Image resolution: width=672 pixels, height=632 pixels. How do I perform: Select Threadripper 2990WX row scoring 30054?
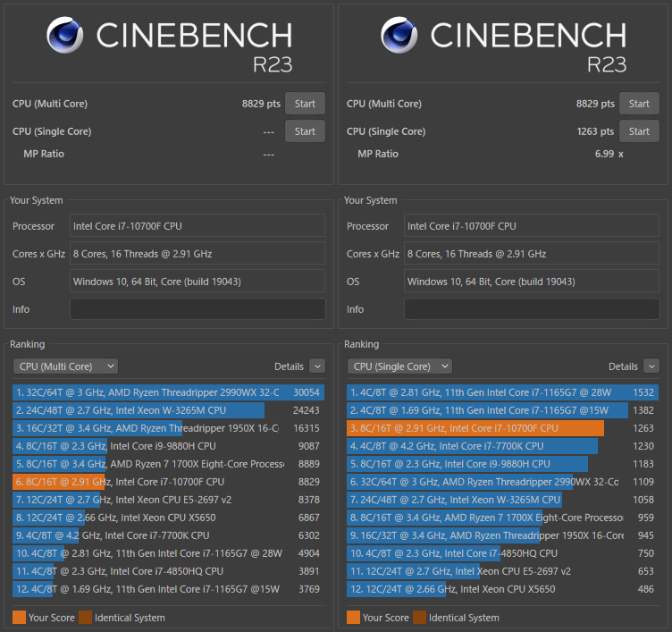click(x=168, y=392)
